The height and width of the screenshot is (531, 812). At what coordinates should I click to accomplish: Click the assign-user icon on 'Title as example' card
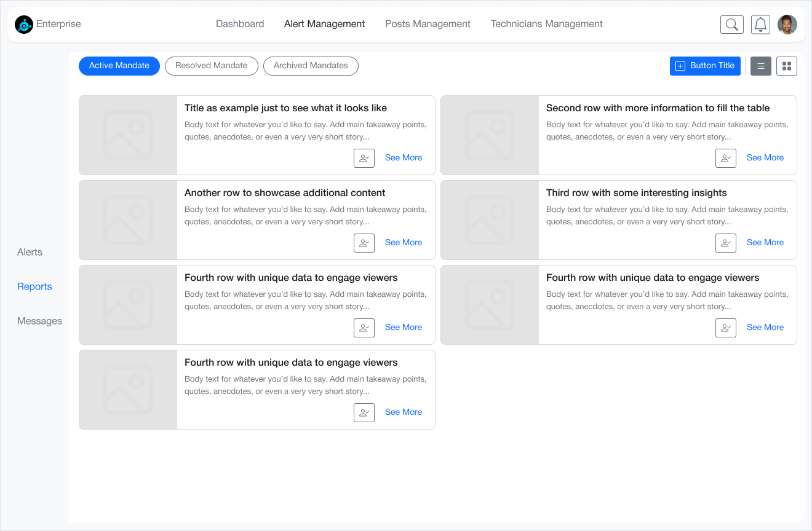[364, 158]
